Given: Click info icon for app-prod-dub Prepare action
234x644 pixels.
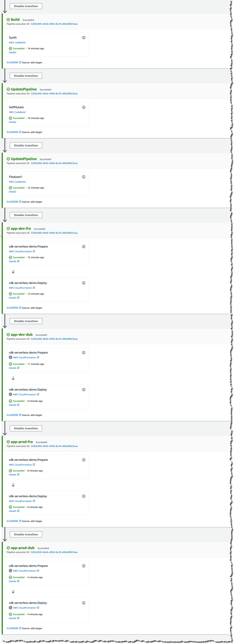Looking at the screenshot, I should pyautogui.click(x=84, y=566).
